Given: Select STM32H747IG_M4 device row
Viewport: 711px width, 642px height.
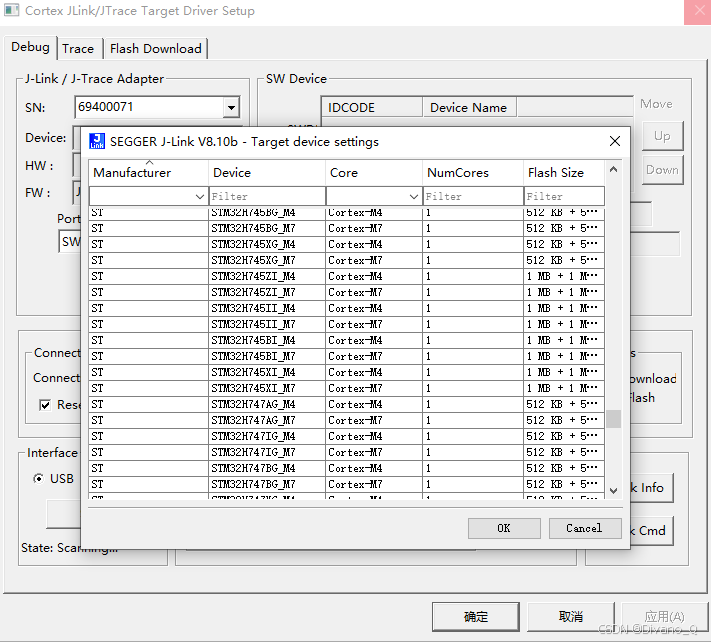Looking at the screenshot, I should coord(346,437).
